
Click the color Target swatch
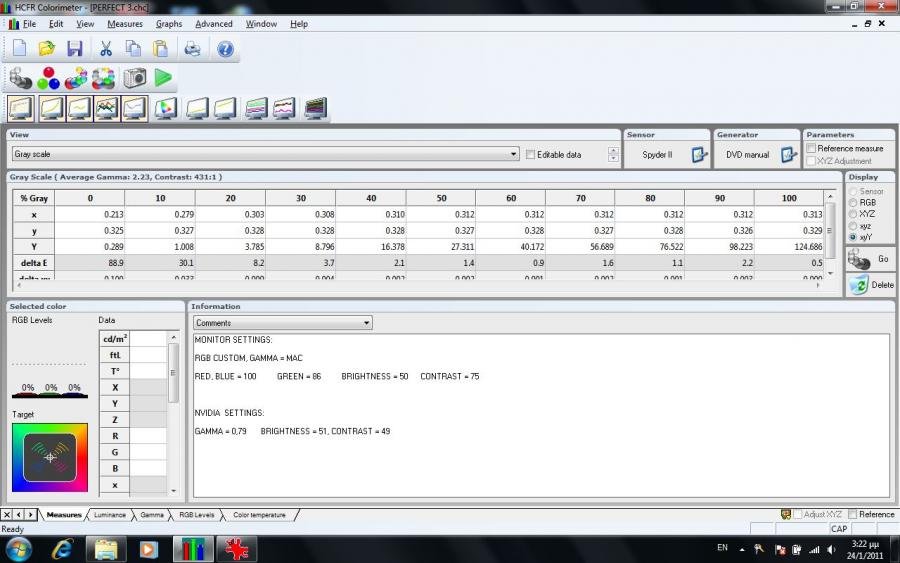[49, 457]
